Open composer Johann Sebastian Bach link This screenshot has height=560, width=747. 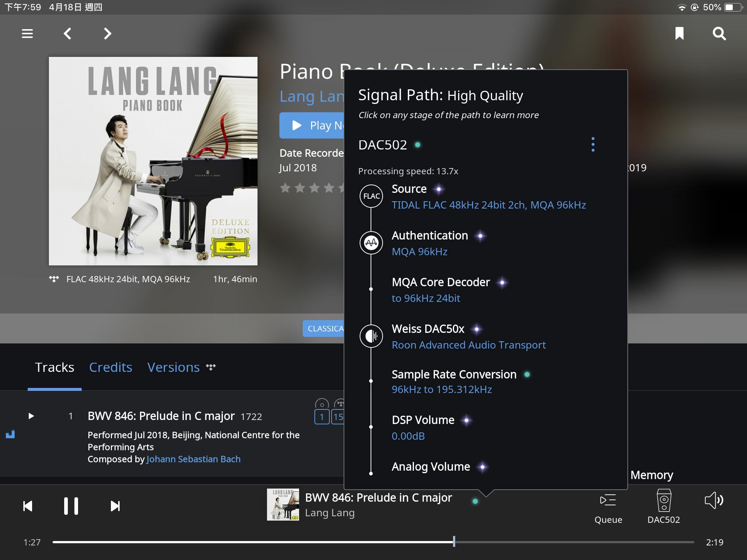[193, 459]
